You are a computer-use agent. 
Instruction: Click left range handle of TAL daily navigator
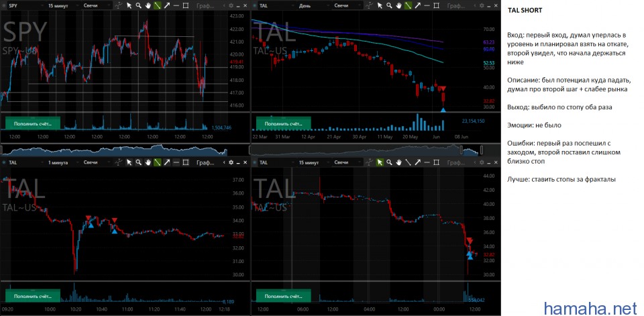(x=461, y=149)
